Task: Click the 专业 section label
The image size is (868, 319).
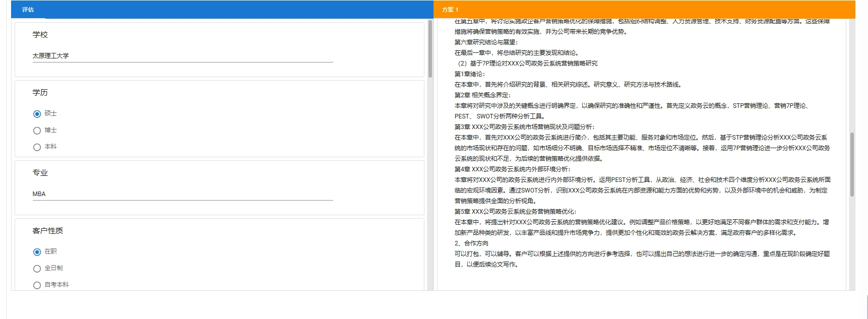Action: pos(40,173)
